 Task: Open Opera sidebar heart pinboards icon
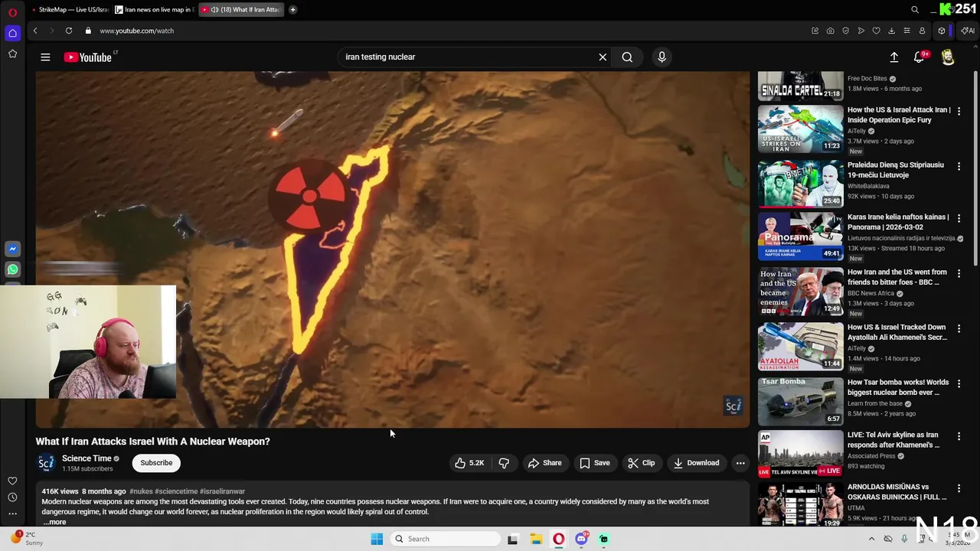click(12, 481)
